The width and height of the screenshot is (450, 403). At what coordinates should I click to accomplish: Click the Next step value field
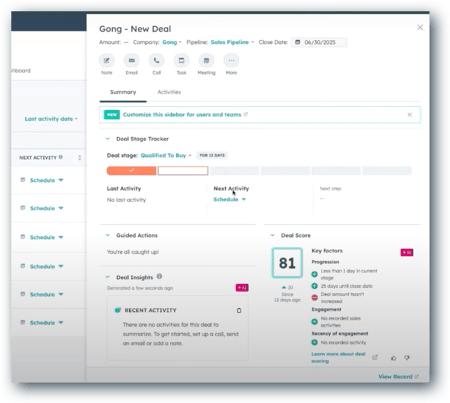pos(322,199)
